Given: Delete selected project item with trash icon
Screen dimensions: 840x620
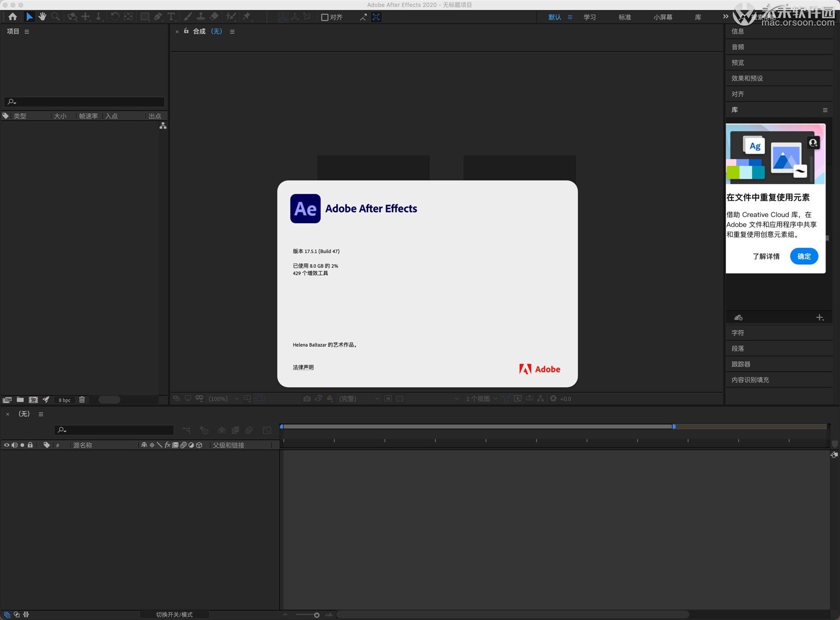Looking at the screenshot, I should click(x=82, y=399).
